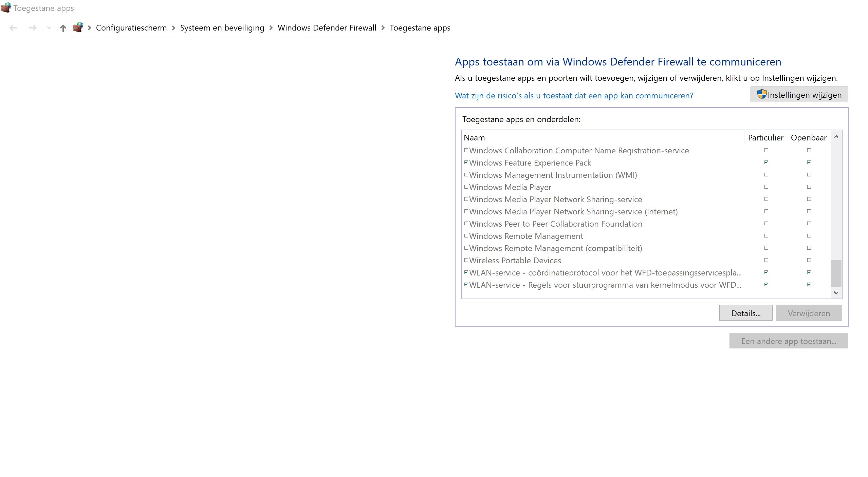Image resolution: width=868 pixels, height=477 pixels.
Task: Select the Toegestane apps breadcrumb
Action: [420, 28]
